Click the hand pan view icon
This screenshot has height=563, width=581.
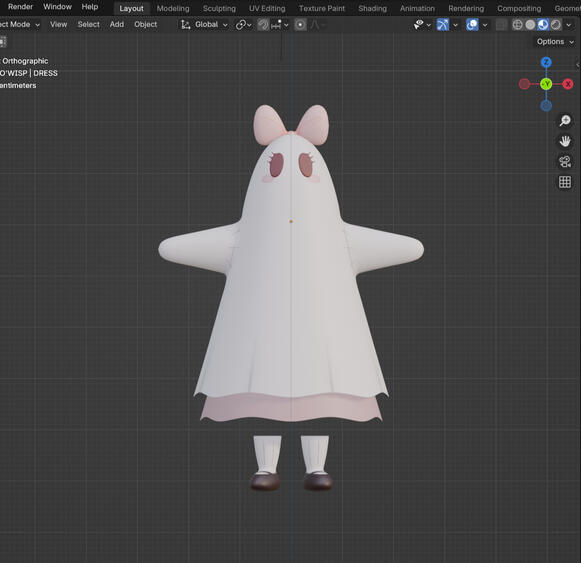[565, 141]
